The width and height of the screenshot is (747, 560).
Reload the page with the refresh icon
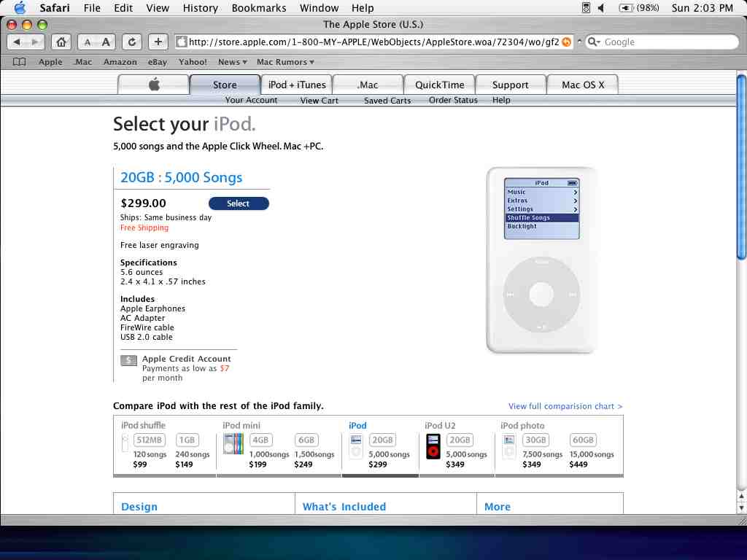pos(131,42)
